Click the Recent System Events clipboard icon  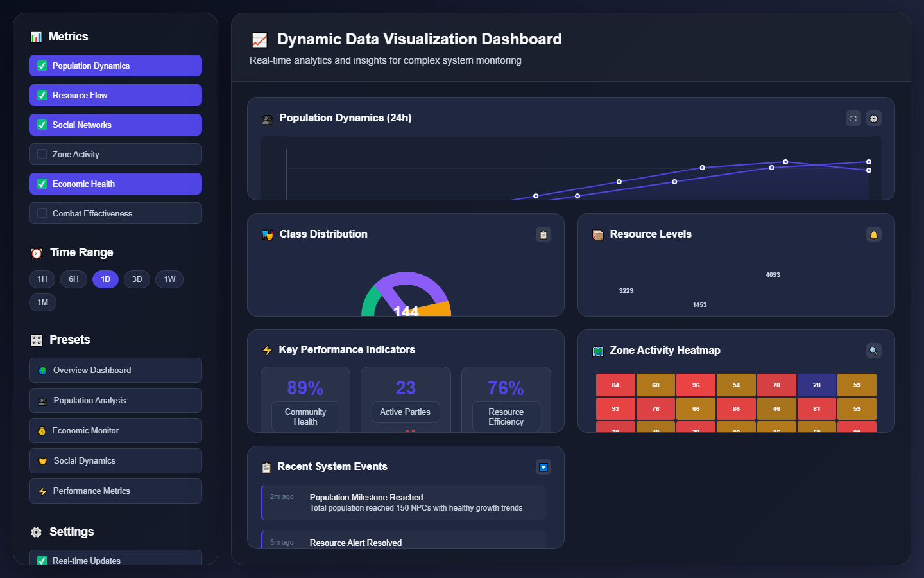click(x=266, y=468)
